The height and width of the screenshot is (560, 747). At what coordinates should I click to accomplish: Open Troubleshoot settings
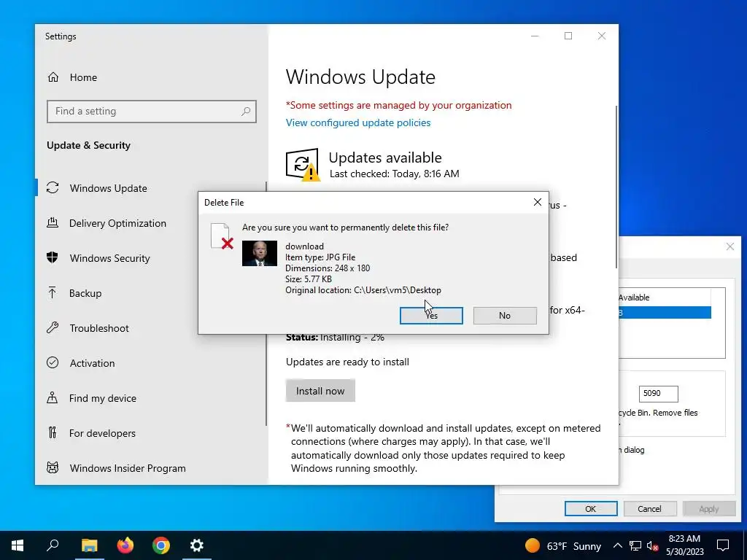pyautogui.click(x=99, y=328)
